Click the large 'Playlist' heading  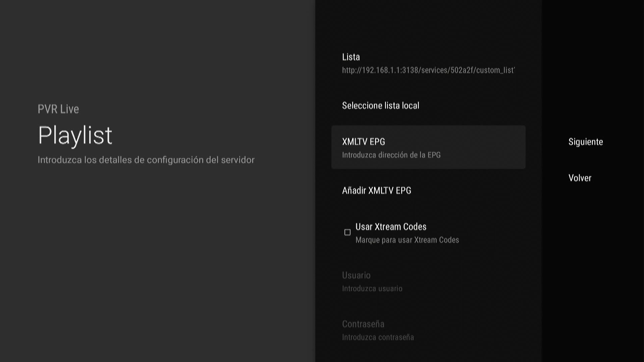pyautogui.click(x=75, y=135)
